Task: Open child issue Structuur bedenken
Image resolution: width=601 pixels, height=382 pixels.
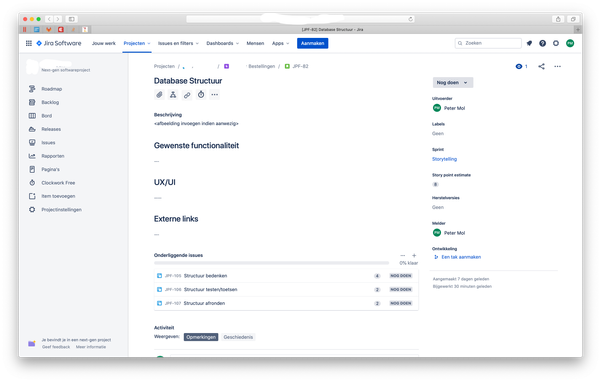Action: coord(205,276)
